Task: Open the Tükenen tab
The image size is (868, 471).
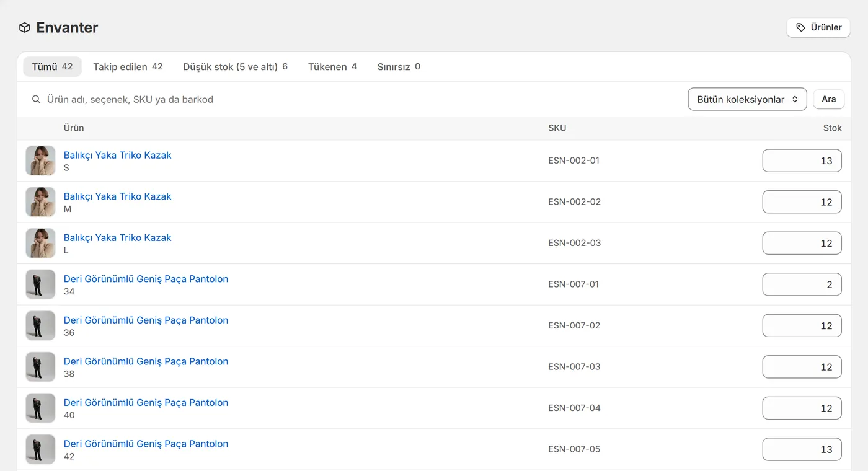Action: [x=332, y=66]
